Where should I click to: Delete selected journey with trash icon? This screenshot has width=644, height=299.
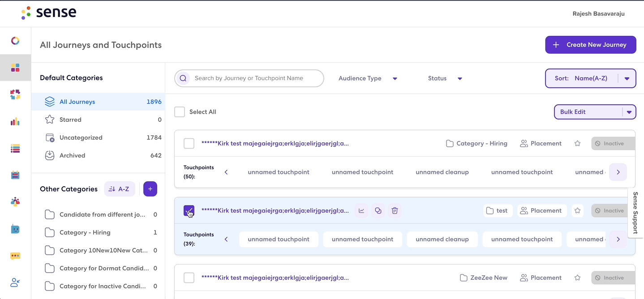tap(395, 210)
